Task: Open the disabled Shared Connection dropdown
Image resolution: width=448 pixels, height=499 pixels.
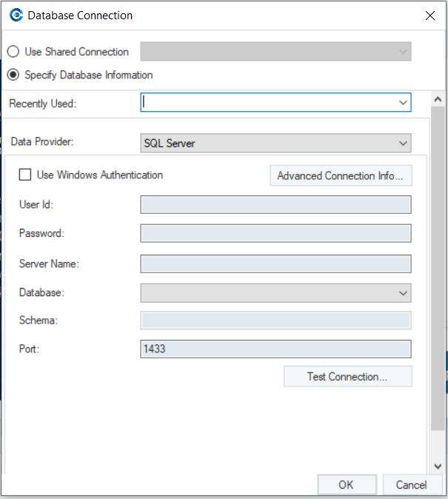Action: [x=403, y=52]
